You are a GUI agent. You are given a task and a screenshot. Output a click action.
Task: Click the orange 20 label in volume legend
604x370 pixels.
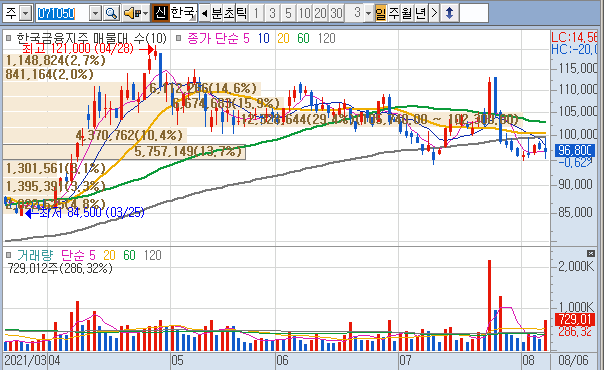click(109, 255)
